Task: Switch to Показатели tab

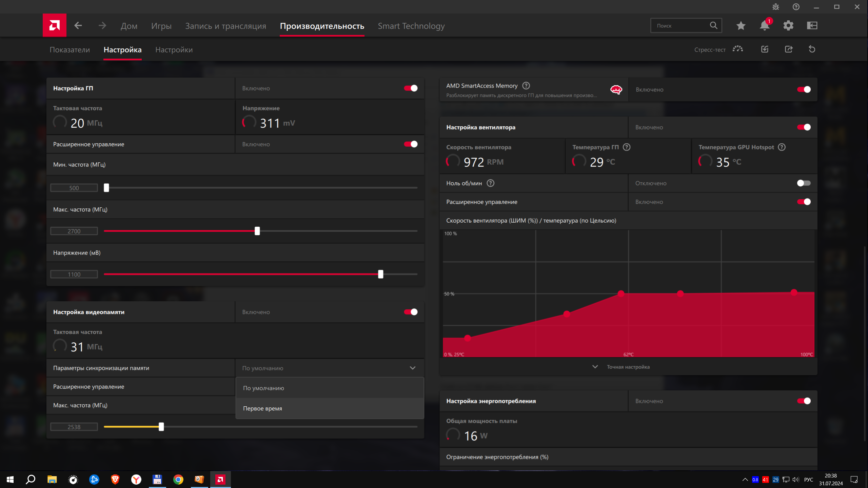Action: click(x=70, y=50)
